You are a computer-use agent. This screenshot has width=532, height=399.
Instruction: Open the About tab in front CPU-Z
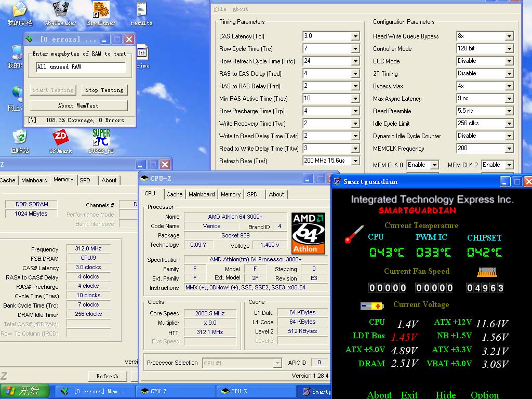pos(276,194)
